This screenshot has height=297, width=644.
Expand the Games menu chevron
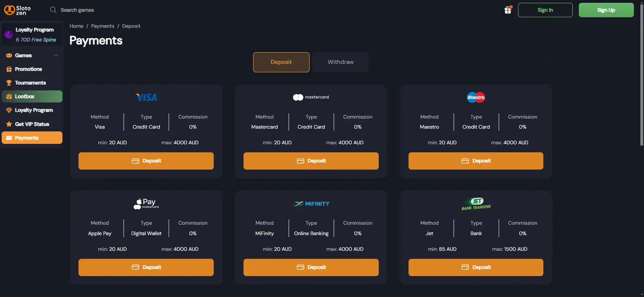click(56, 55)
